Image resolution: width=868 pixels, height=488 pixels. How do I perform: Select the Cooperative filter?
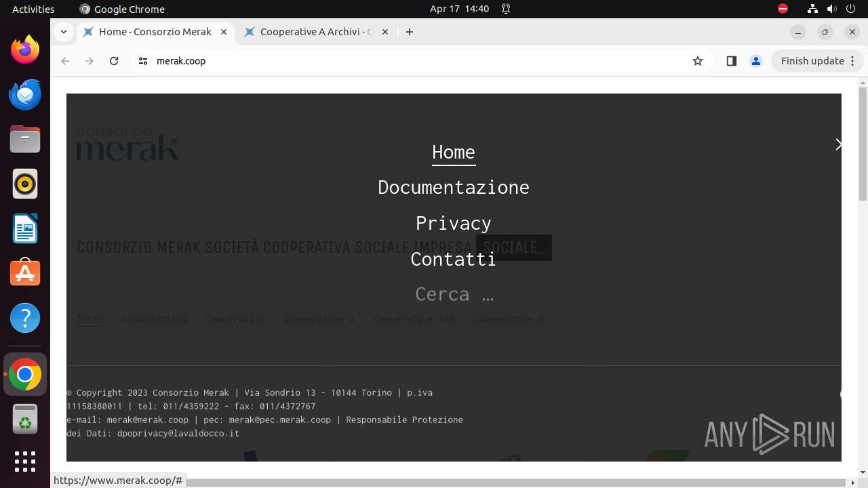point(235,319)
